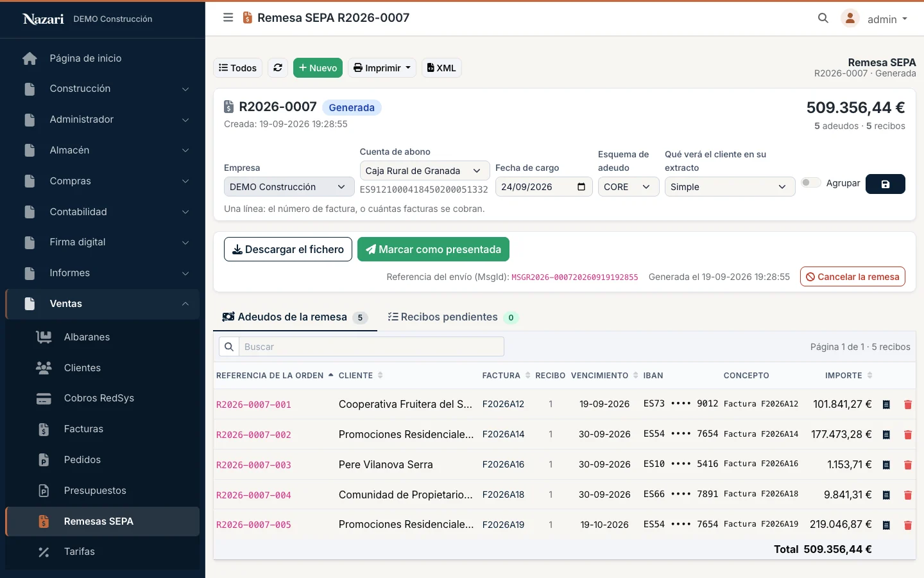
Task: Click Cancelar la remesa button
Action: point(852,277)
